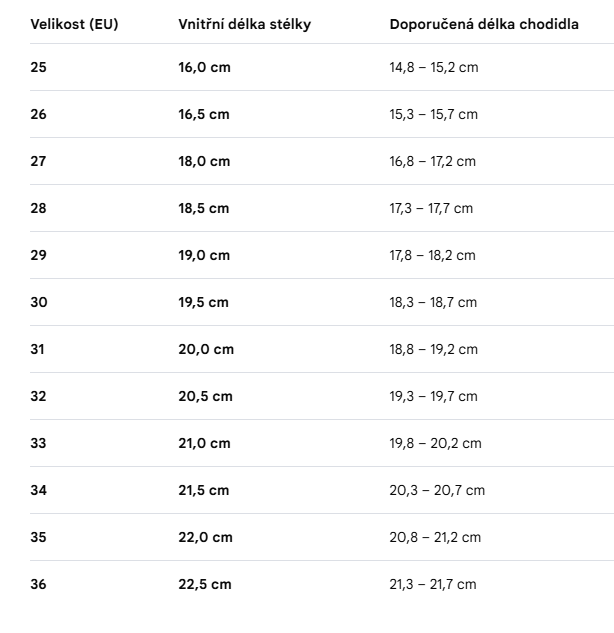Select size 35 row label
The height and width of the screenshot is (633, 614).
tap(38, 537)
